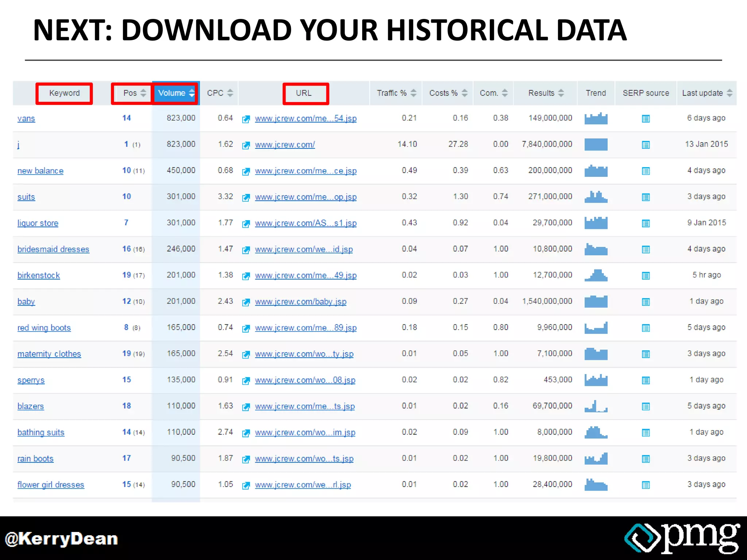View SERP source icon for j keyword
747x560 pixels.
click(646, 145)
